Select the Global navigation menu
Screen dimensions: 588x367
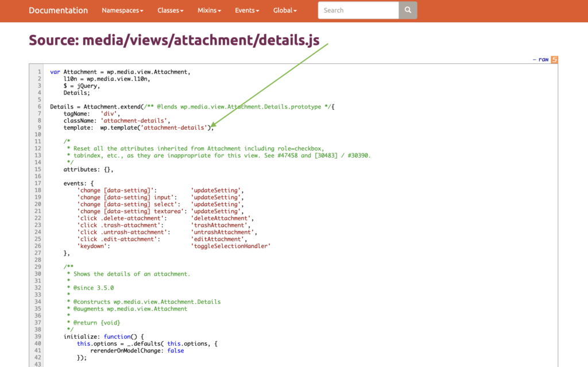[x=285, y=10]
